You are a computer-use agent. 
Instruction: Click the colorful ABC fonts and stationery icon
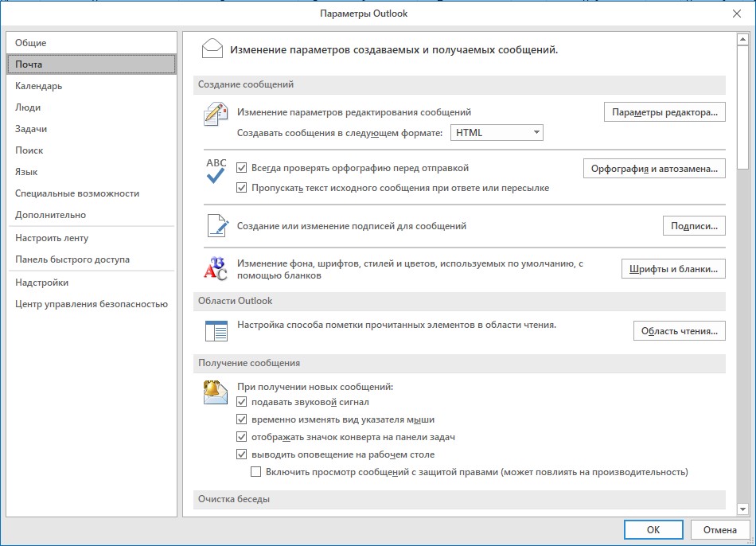point(215,269)
